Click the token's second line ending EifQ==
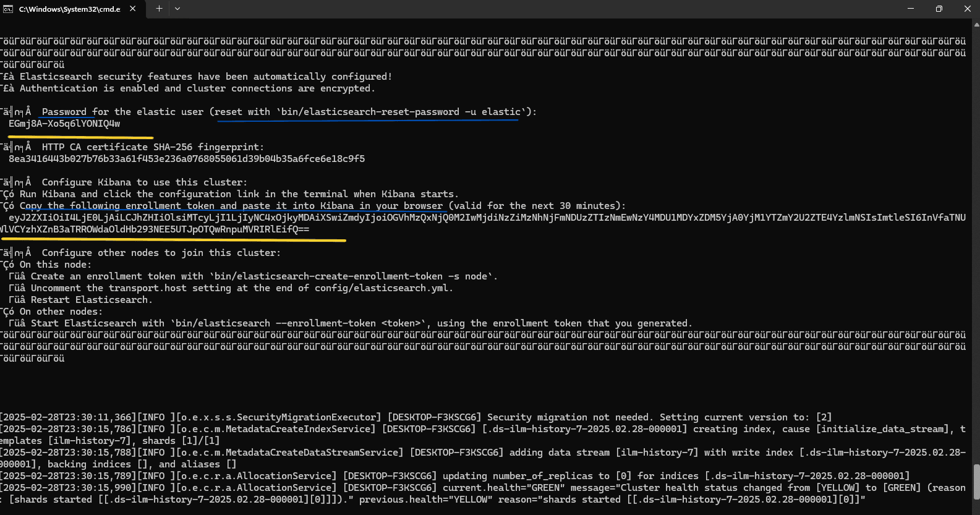The image size is (980, 515). [155, 229]
